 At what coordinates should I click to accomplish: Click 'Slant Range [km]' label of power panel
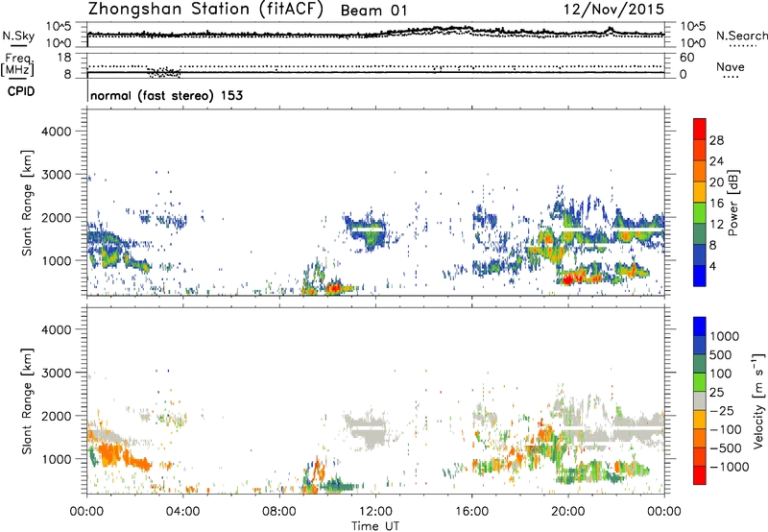click(x=26, y=203)
